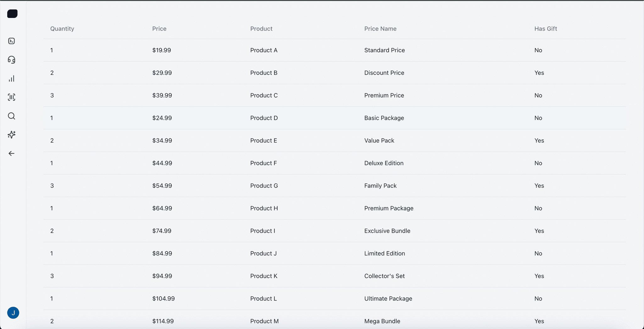644x329 pixels.
Task: Click the magnifier search icon
Action: coord(12,116)
